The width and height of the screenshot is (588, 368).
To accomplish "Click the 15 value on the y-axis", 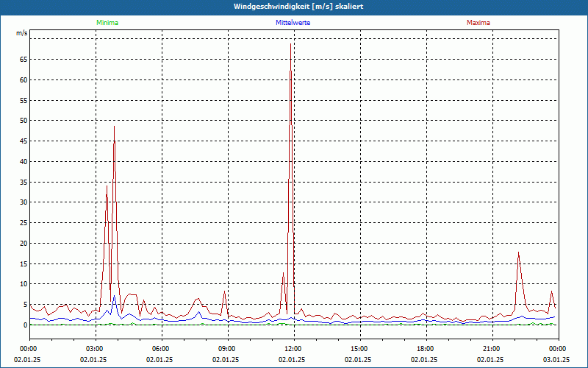I will 24,264.
